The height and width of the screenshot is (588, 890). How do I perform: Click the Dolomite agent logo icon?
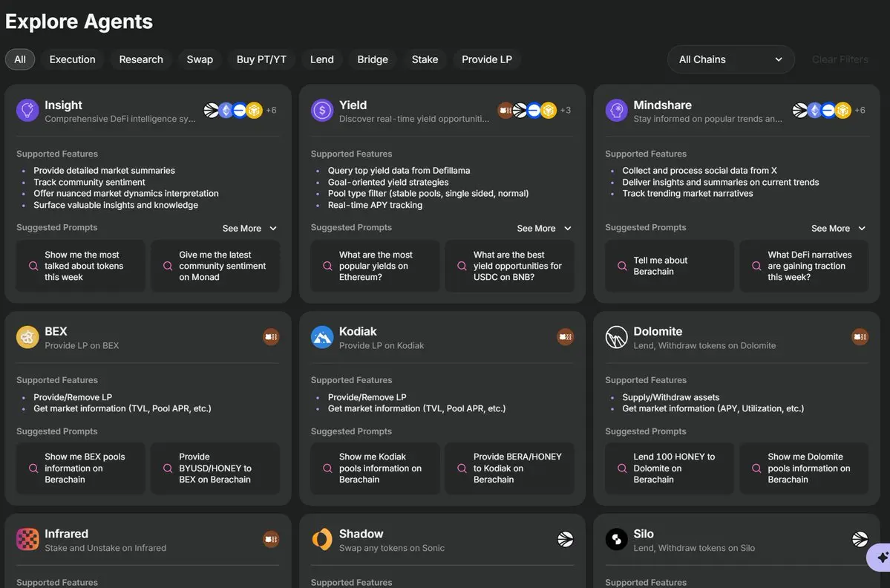(x=616, y=337)
